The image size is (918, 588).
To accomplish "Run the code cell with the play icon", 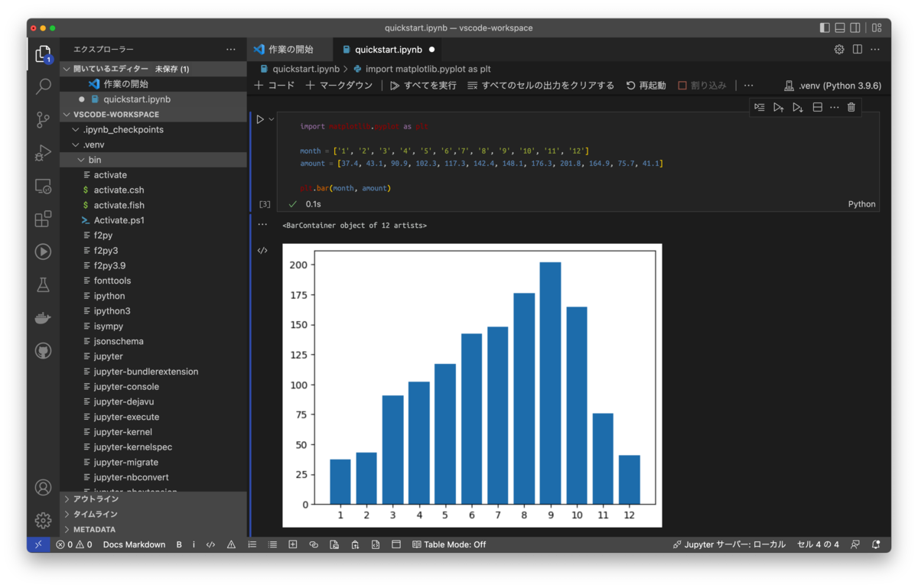I will tap(260, 119).
